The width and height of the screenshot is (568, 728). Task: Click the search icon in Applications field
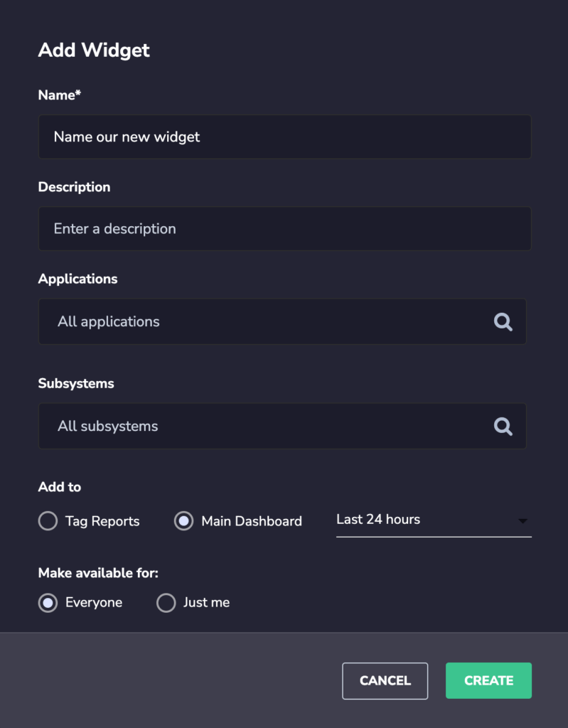tap(503, 322)
